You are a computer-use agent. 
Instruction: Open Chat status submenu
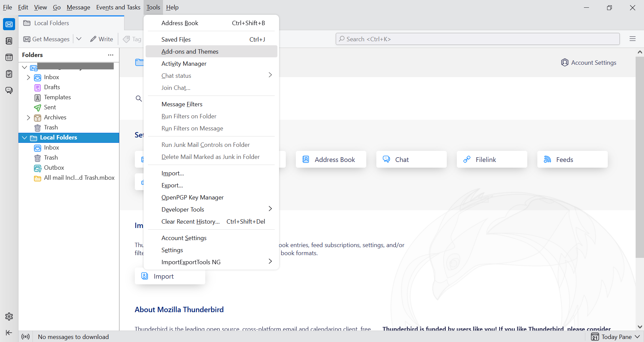211,76
